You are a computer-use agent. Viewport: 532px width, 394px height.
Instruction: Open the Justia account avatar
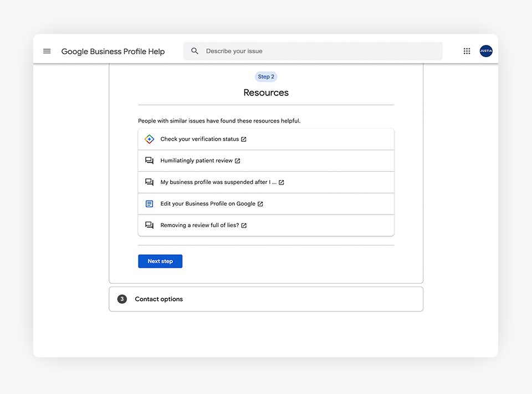click(486, 51)
